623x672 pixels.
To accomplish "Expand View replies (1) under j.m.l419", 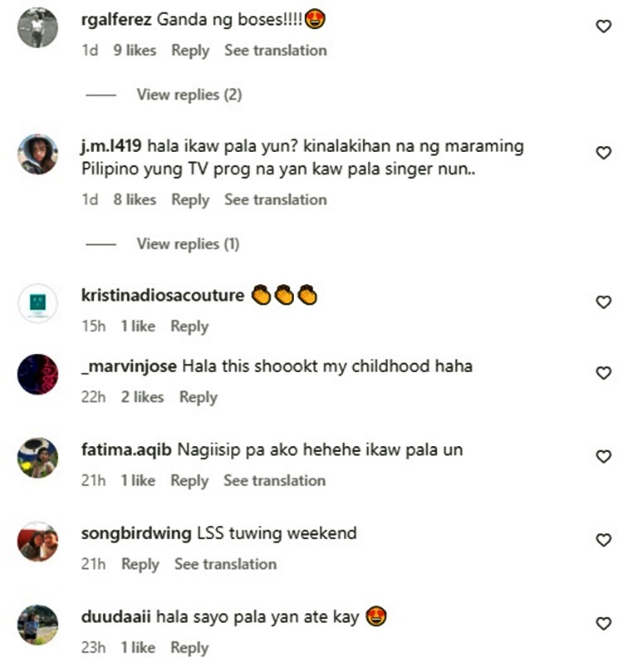I will 188,244.
